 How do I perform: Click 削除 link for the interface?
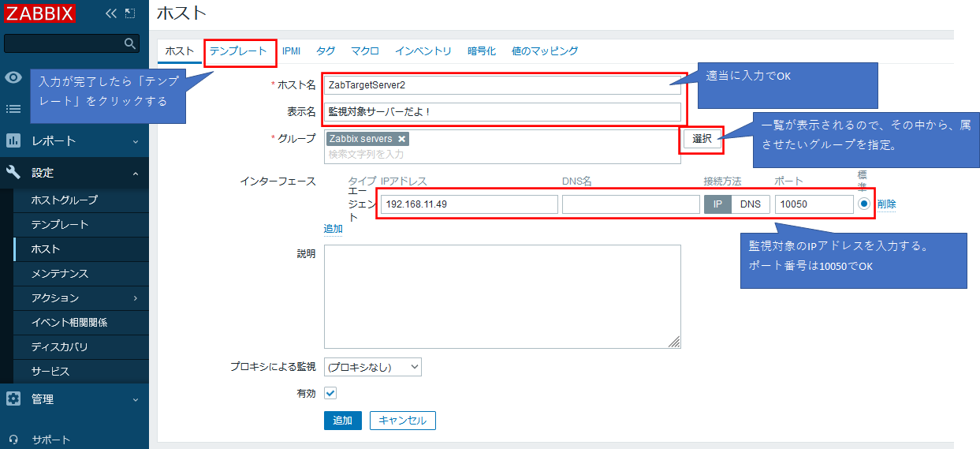tap(886, 204)
